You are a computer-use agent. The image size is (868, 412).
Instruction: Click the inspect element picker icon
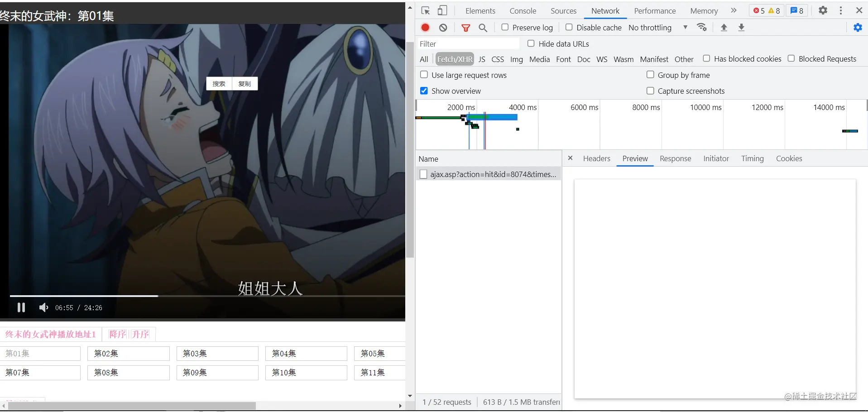(425, 10)
